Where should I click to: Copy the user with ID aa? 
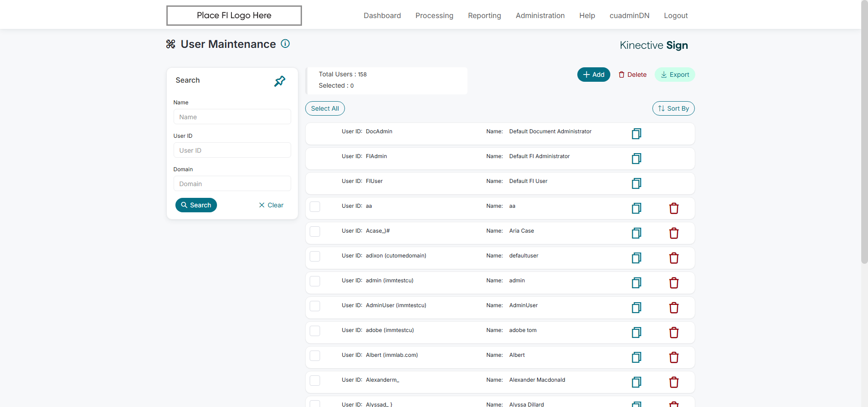(637, 208)
